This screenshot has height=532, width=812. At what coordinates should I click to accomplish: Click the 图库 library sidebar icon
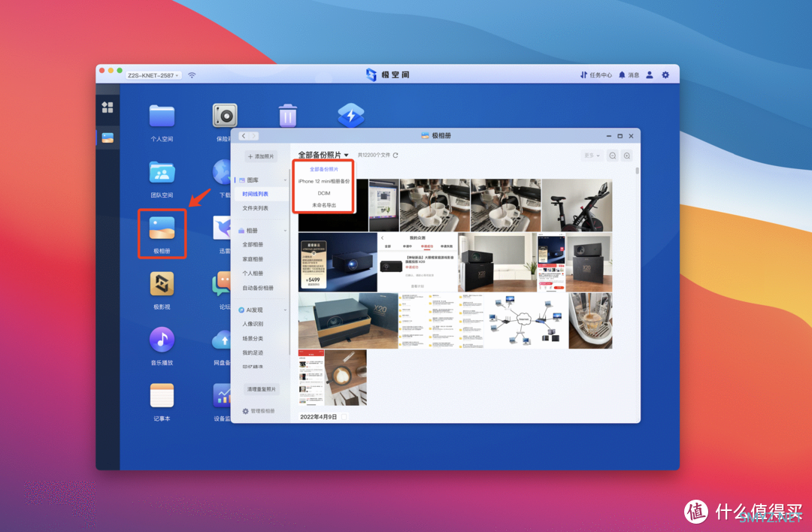242,180
